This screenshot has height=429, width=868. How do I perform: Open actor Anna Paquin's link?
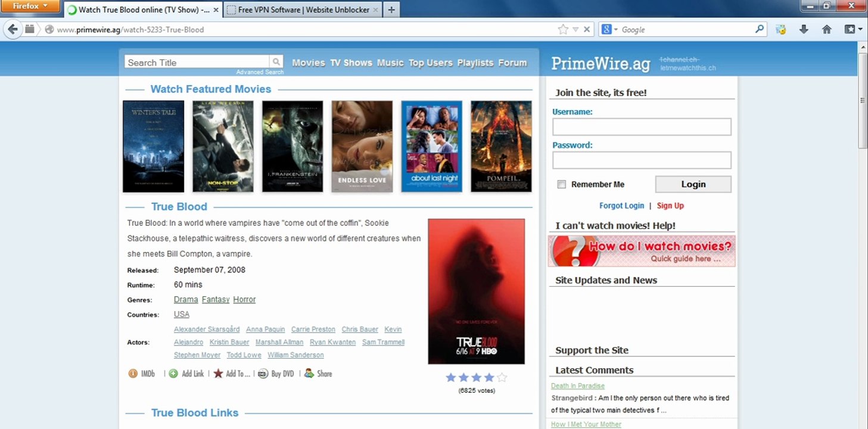point(265,329)
